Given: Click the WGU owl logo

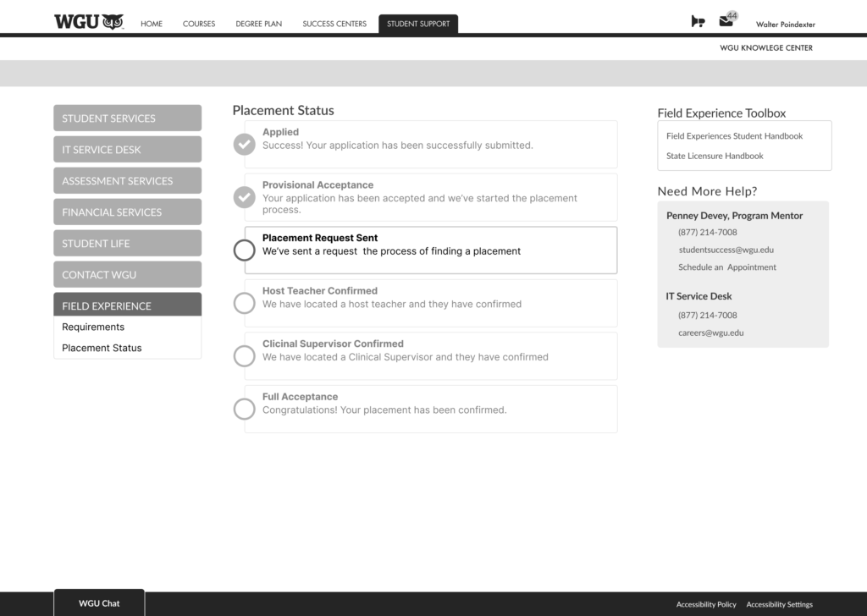Looking at the screenshot, I should 88,22.
